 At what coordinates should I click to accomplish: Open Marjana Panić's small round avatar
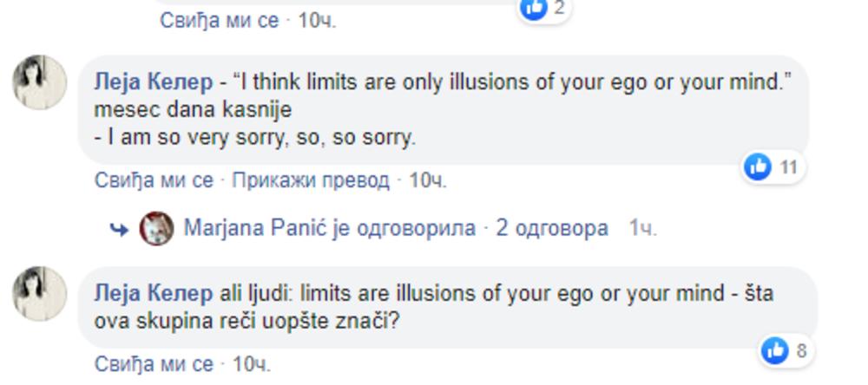pos(156,229)
